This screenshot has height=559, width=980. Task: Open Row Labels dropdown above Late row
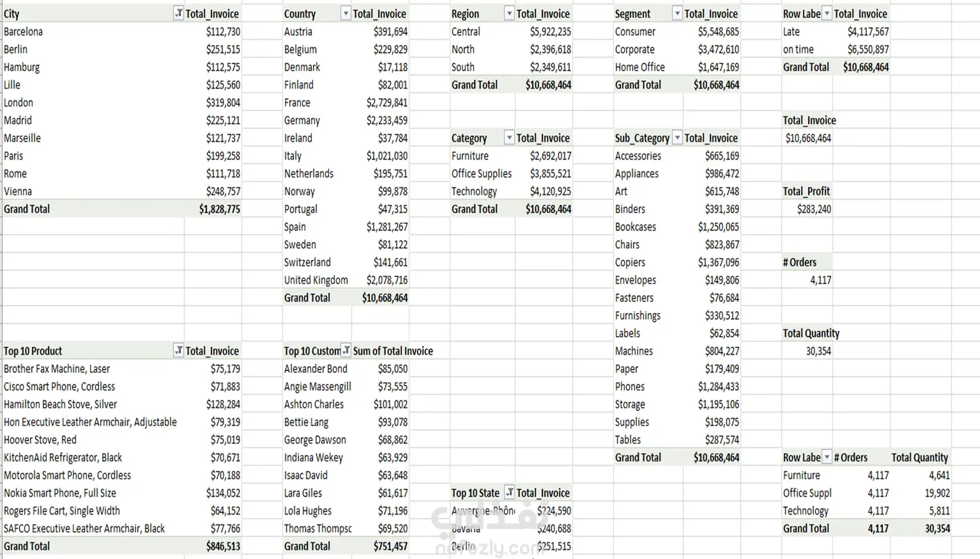pyautogui.click(x=827, y=13)
